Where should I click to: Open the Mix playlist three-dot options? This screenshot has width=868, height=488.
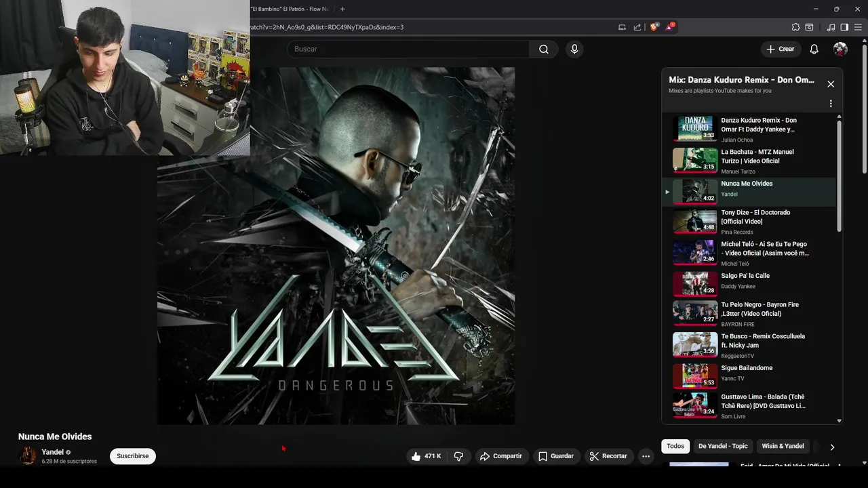pyautogui.click(x=831, y=104)
